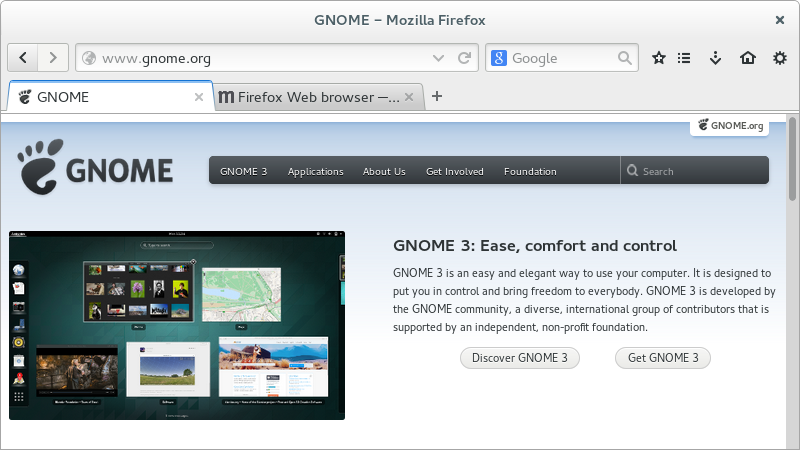The image size is (800, 450).
Task: Click the Google search engine icon
Action: [498, 58]
